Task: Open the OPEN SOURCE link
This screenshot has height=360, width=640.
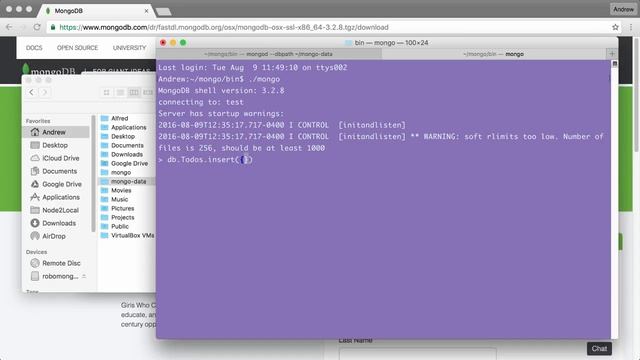Action: point(77,48)
